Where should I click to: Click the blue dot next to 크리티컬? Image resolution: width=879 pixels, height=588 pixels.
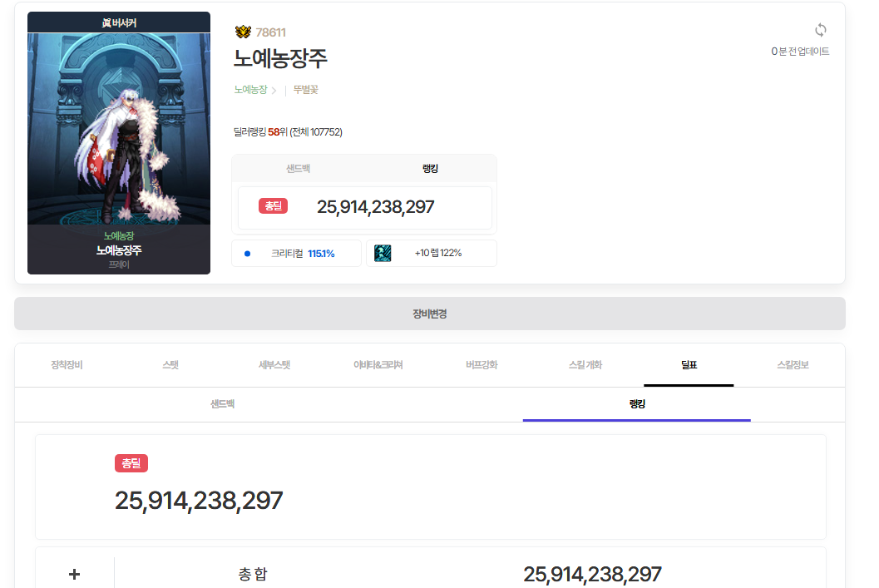pos(247,254)
